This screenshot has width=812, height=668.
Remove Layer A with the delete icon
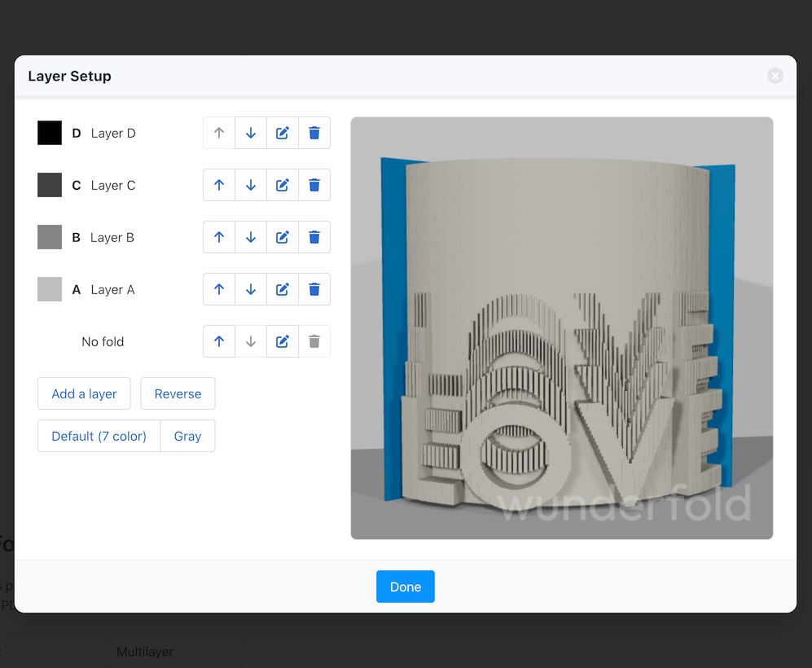coord(314,289)
